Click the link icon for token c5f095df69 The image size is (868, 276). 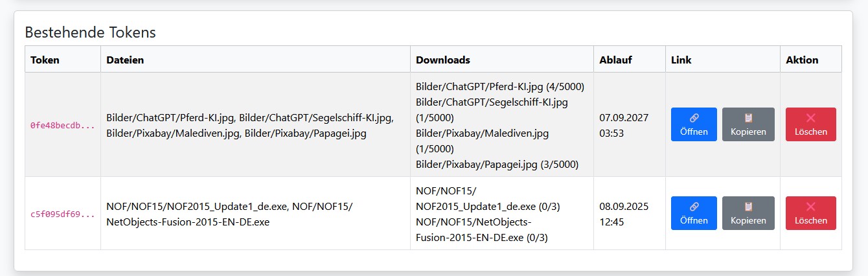click(x=694, y=207)
